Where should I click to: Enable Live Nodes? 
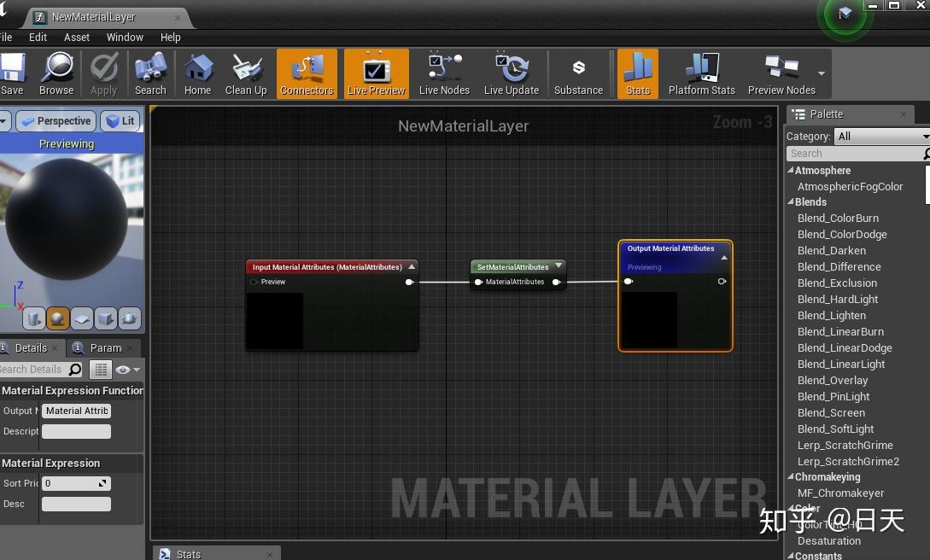tap(443, 73)
